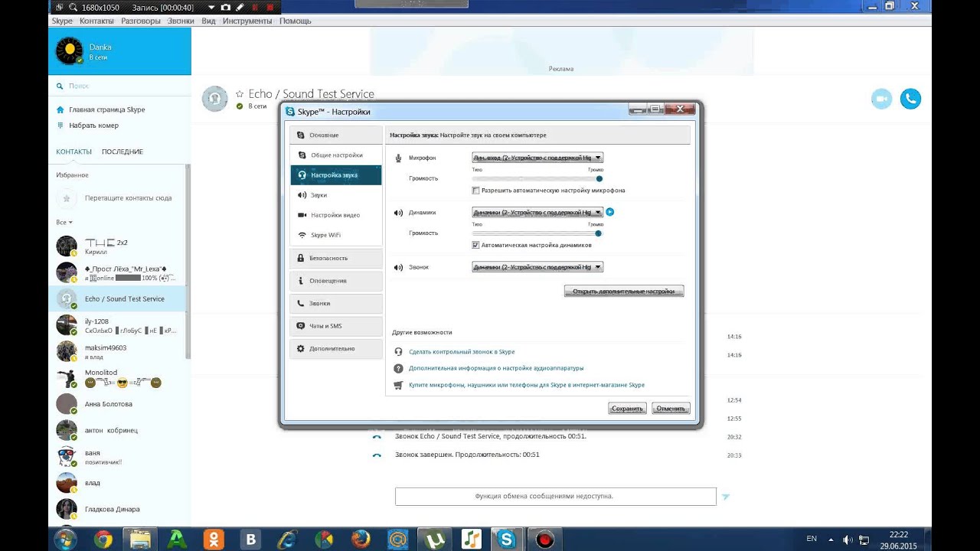Start video call with Echo service

pyautogui.click(x=882, y=99)
